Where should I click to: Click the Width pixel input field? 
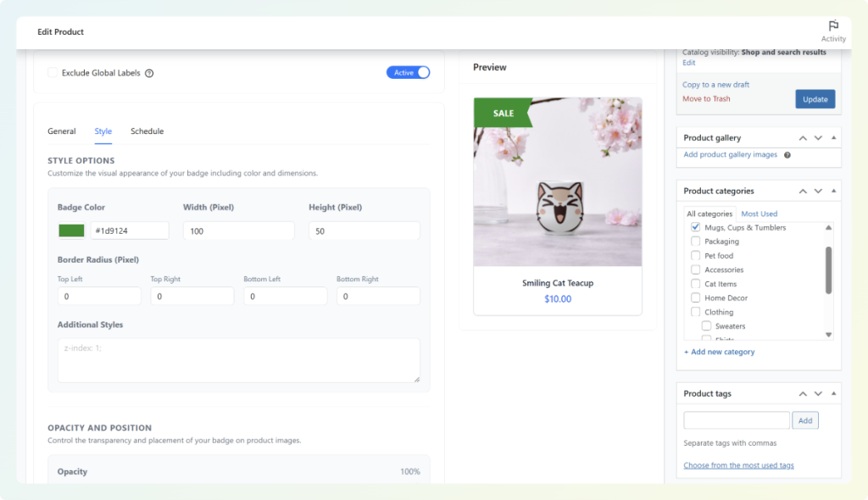(x=238, y=230)
